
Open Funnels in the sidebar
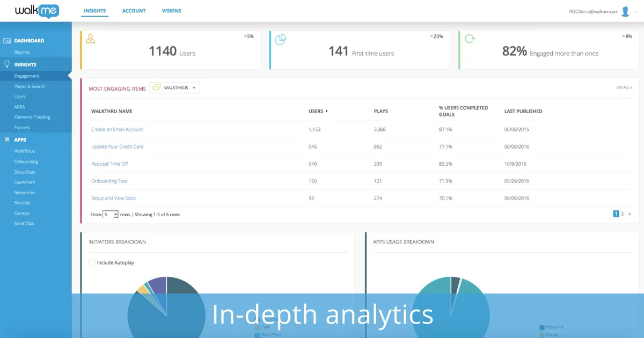point(22,128)
